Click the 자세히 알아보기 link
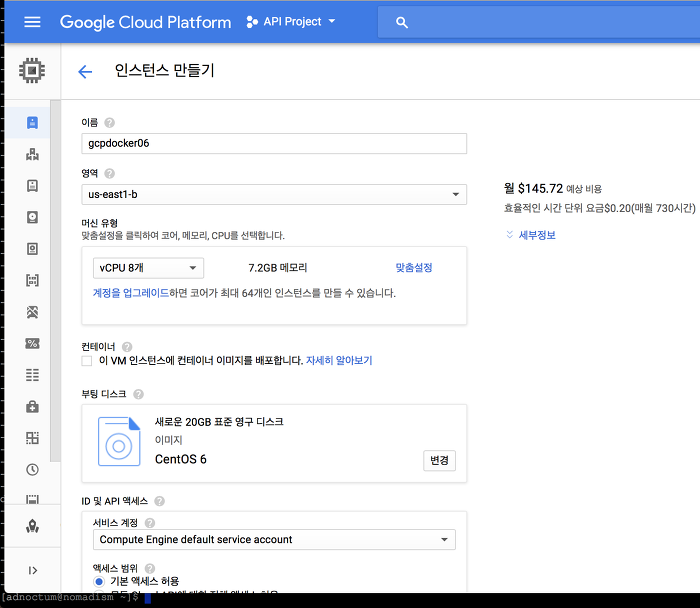This screenshot has height=608, width=700. pos(339,361)
